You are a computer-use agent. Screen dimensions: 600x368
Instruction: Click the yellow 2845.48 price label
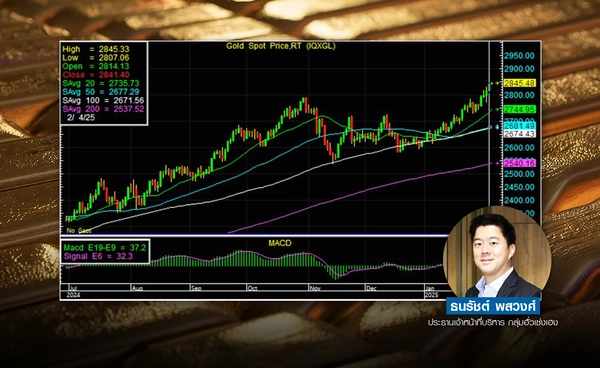tap(519, 83)
